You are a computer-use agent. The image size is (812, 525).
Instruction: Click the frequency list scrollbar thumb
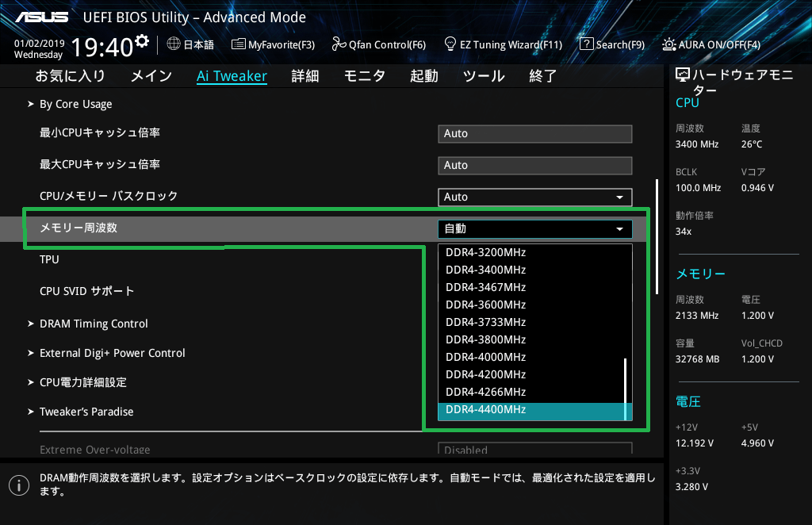[x=626, y=389]
